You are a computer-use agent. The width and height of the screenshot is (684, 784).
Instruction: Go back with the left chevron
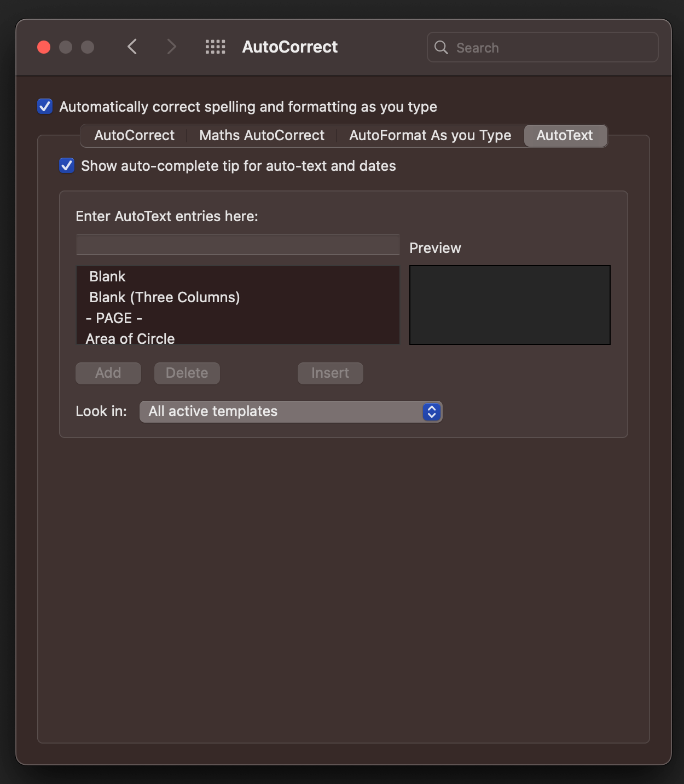click(x=132, y=47)
